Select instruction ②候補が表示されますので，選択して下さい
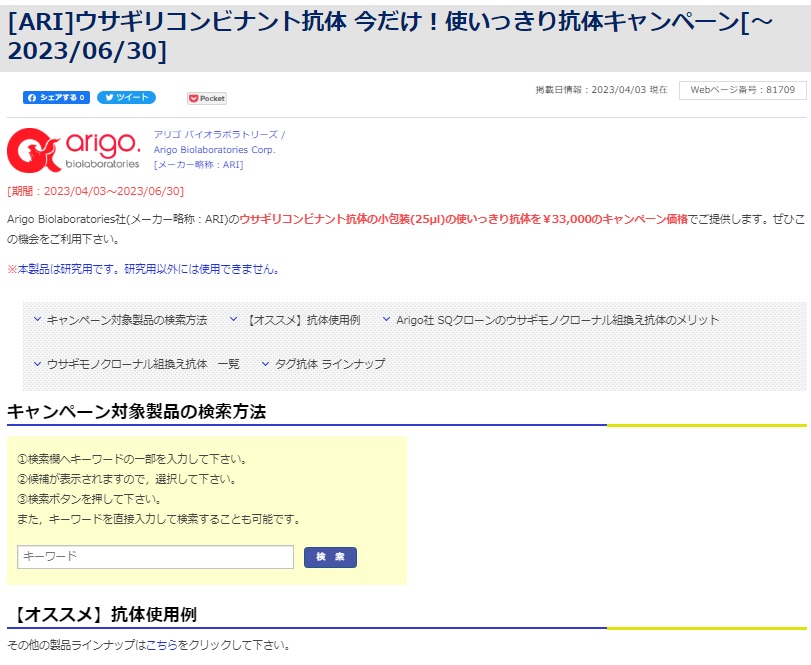Screen dimensions: 811x665 pos(127,479)
